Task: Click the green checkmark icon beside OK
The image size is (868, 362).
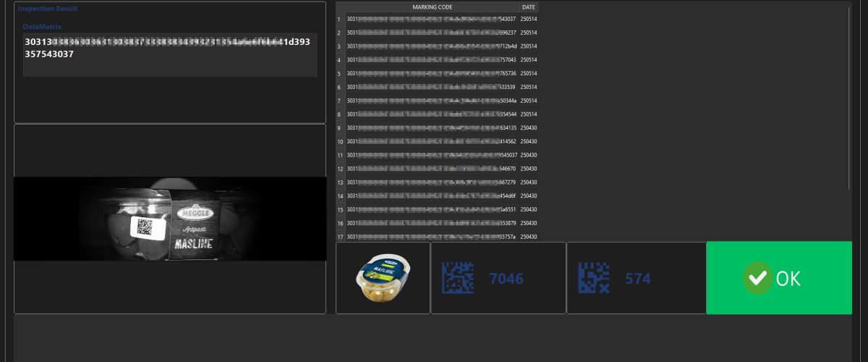Action: pos(757,279)
